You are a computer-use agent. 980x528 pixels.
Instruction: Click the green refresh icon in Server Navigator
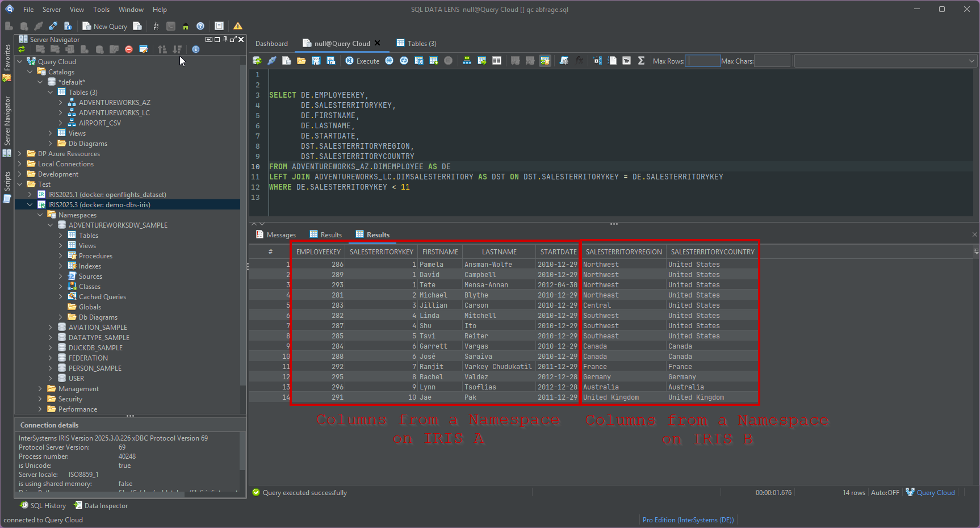[22, 49]
